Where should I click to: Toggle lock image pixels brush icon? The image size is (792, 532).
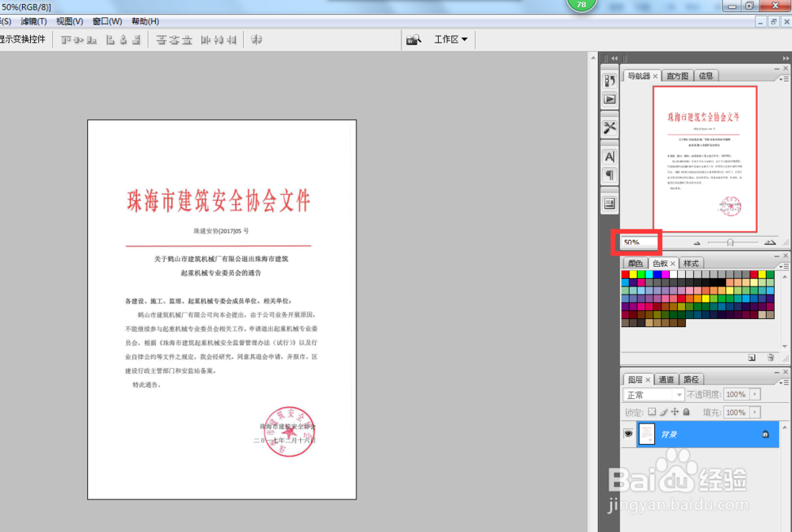663,412
